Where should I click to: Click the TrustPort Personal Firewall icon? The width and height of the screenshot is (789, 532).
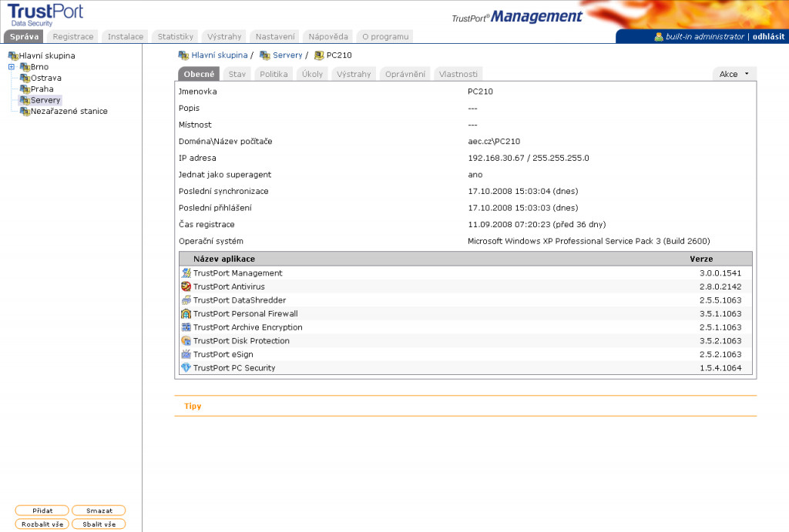point(186,313)
